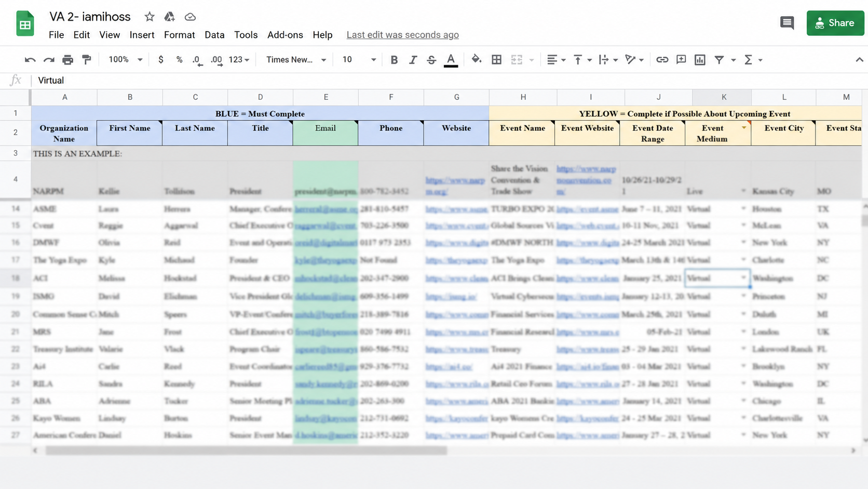Open the Help menu
868x489 pixels.
[322, 35]
